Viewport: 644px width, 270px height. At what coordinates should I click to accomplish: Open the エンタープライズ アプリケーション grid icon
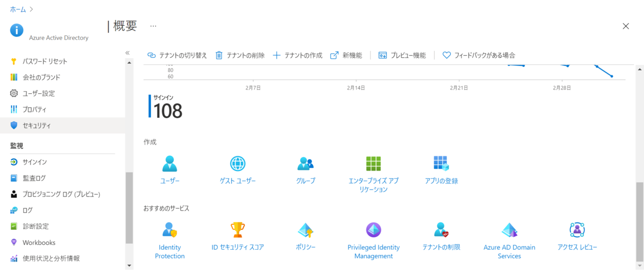374,163
